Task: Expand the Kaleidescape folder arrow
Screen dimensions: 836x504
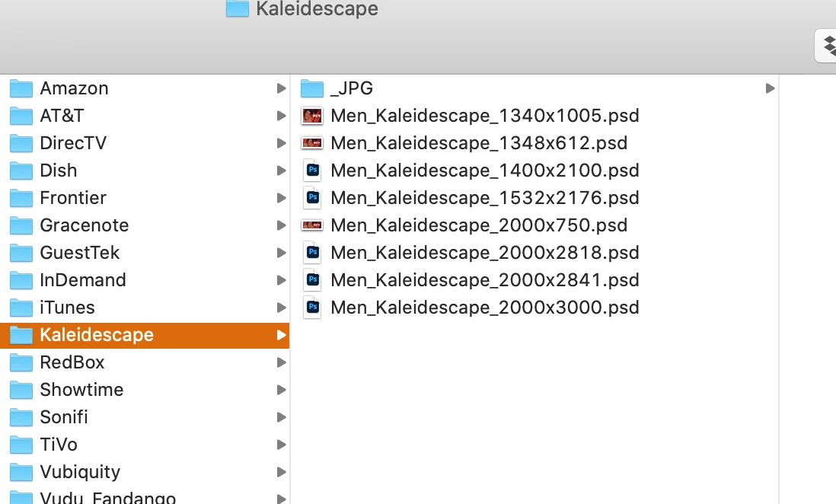Action: pos(281,335)
